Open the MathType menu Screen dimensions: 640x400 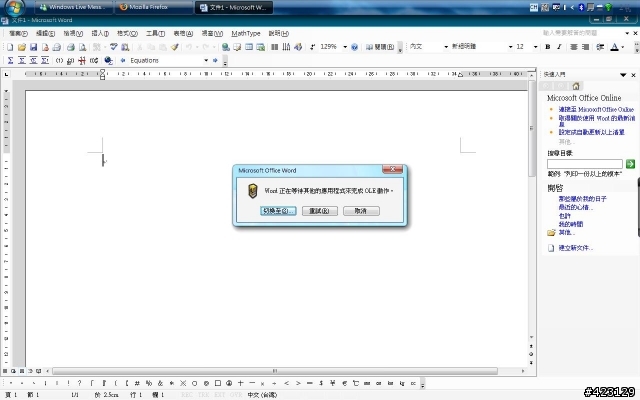(x=246, y=33)
